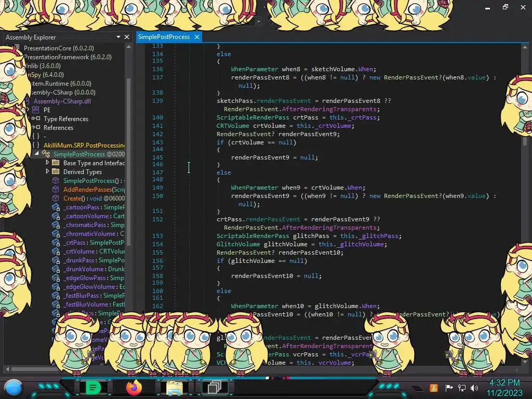Image resolution: width=532 pixels, height=399 pixels.
Task: Open the green chat app on taskbar
Action: [94, 388]
